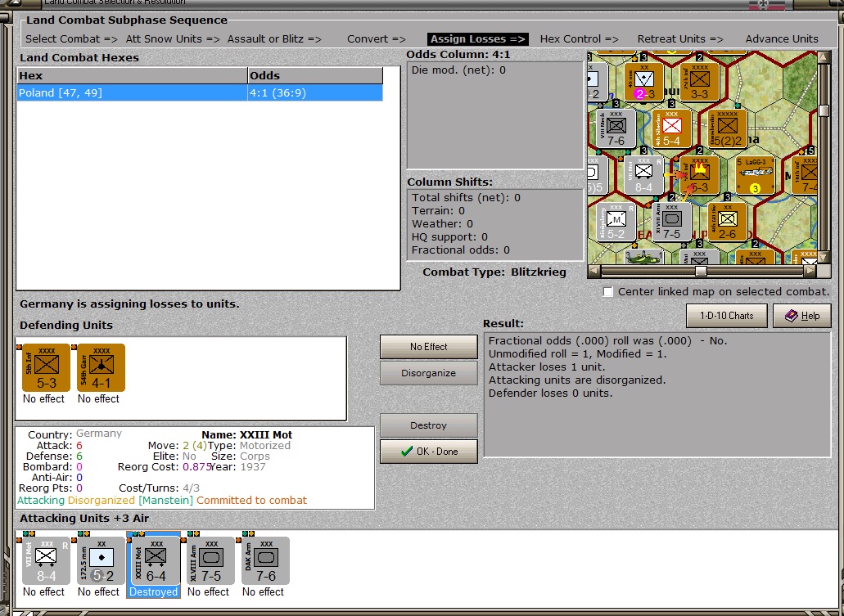Click the Hex Control subphase label
This screenshot has height=616, width=844.
[x=579, y=38]
